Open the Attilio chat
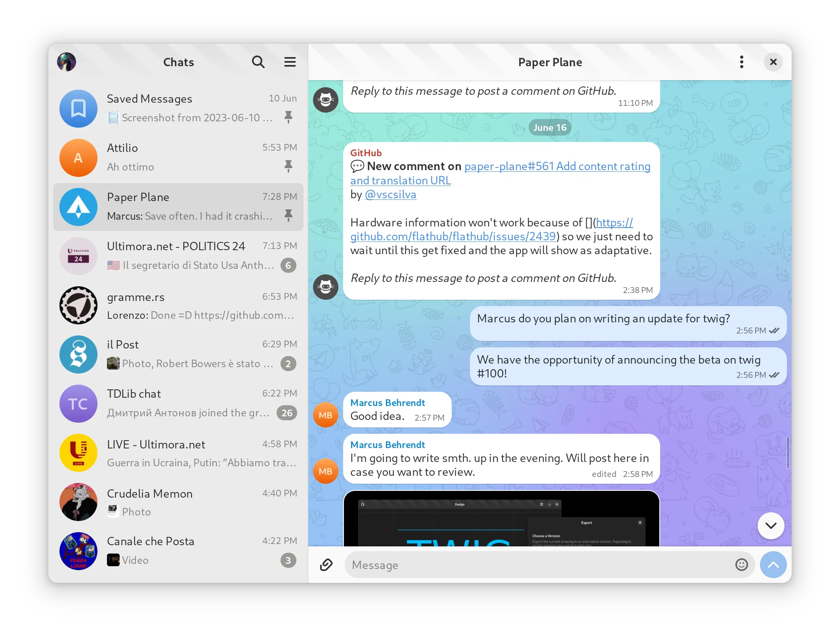 tap(178, 157)
